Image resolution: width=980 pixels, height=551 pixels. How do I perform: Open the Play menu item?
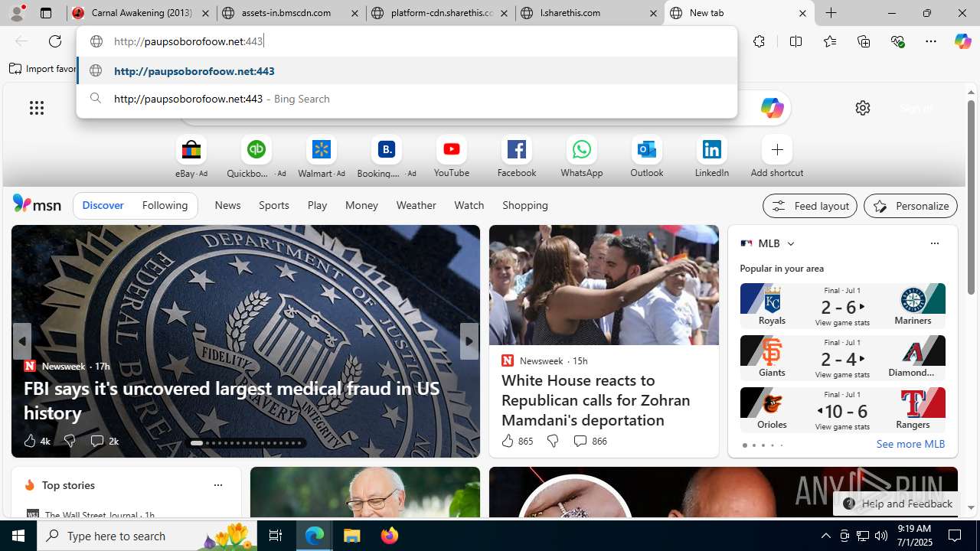coord(317,205)
